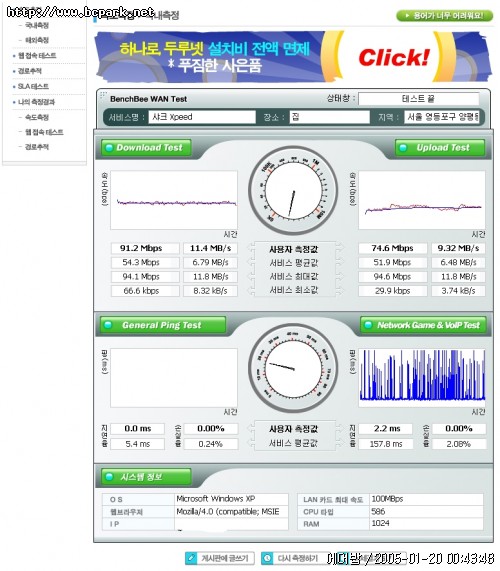Click RAM value 1024
This screenshot has width=500, height=571.
[x=426, y=524]
